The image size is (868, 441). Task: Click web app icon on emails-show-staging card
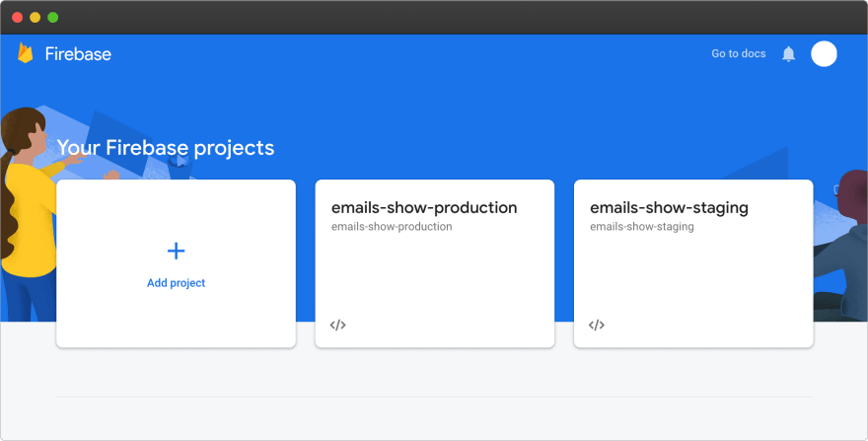coord(596,326)
